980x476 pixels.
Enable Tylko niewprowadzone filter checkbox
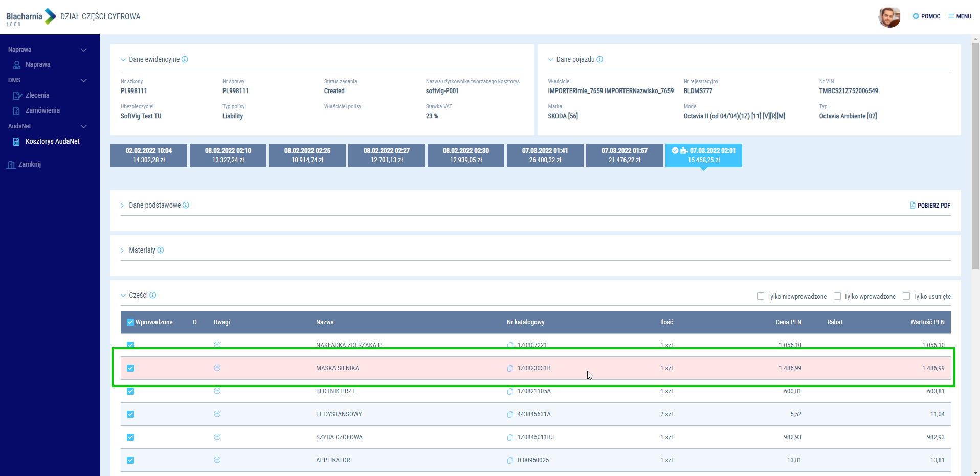coord(761,297)
